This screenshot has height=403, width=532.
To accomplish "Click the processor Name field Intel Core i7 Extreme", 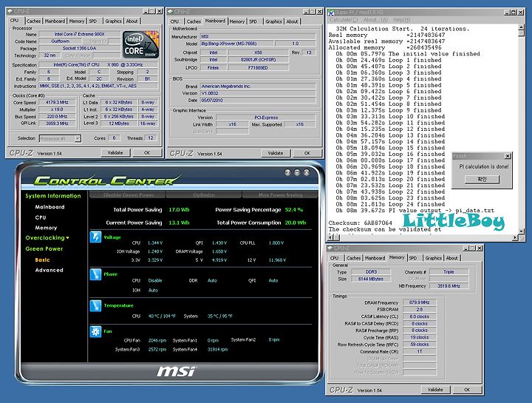I will (x=80, y=34).
